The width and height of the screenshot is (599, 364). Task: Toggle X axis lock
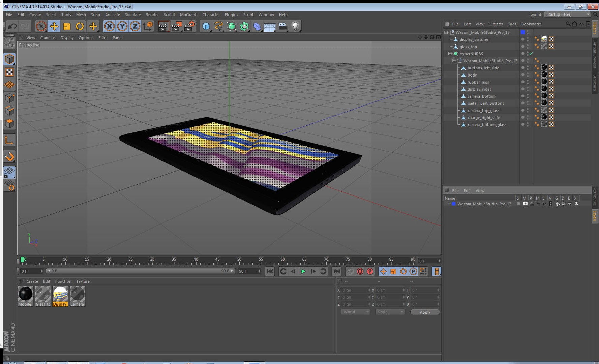[109, 26]
